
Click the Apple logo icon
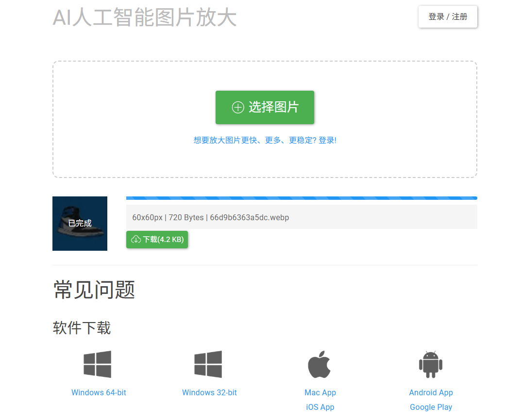pyautogui.click(x=319, y=364)
